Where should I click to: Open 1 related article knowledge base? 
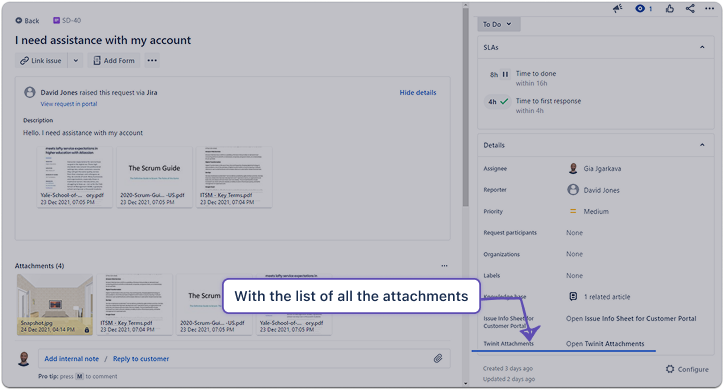click(x=607, y=297)
